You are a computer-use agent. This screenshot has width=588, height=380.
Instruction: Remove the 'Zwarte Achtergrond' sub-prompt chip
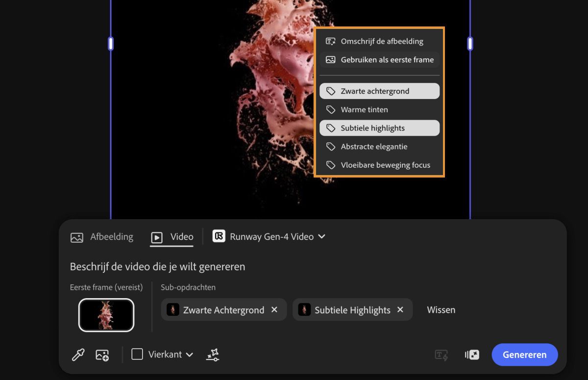pos(274,310)
